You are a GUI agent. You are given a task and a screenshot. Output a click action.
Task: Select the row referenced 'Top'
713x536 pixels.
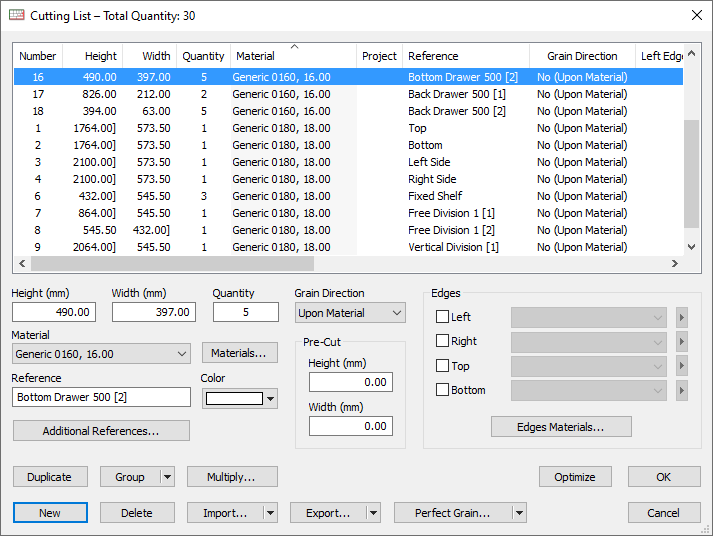(x=348, y=128)
